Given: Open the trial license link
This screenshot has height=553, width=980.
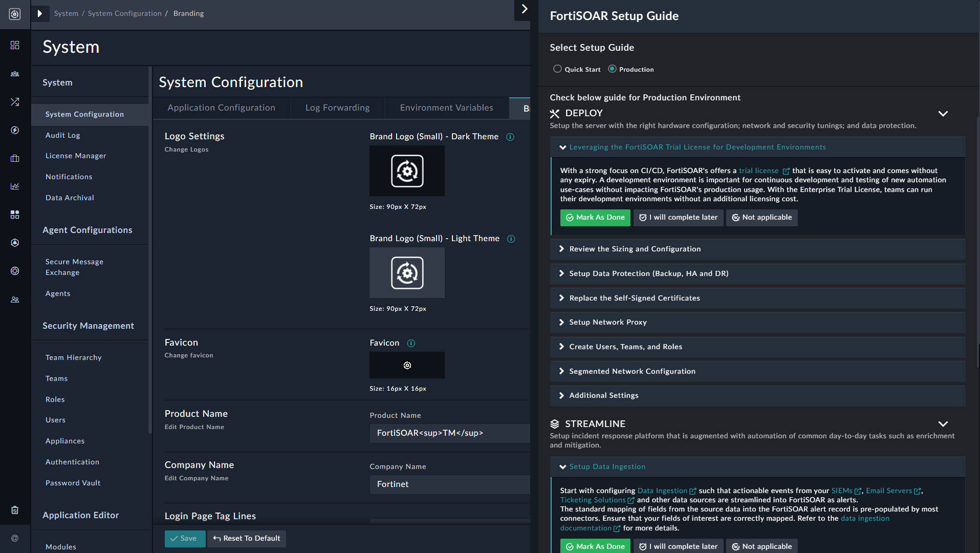Looking at the screenshot, I should (758, 171).
